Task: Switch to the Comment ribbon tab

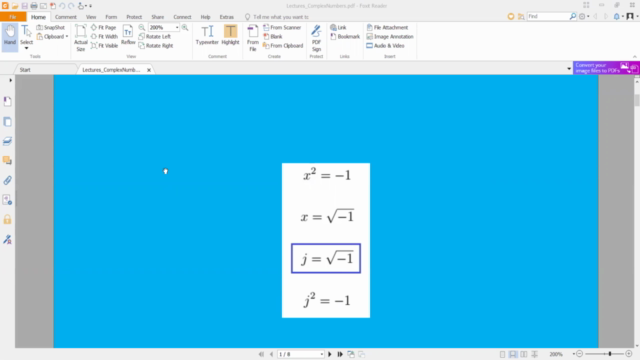Action: [x=66, y=17]
